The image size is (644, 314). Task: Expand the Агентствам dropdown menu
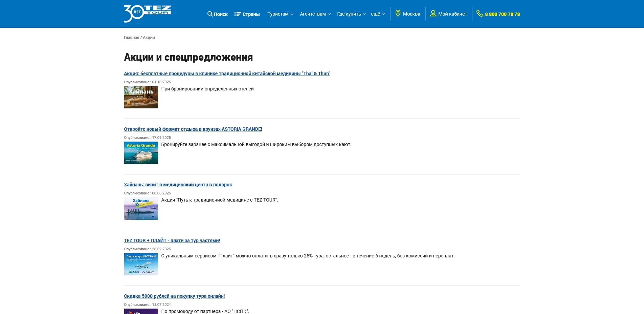click(x=315, y=14)
